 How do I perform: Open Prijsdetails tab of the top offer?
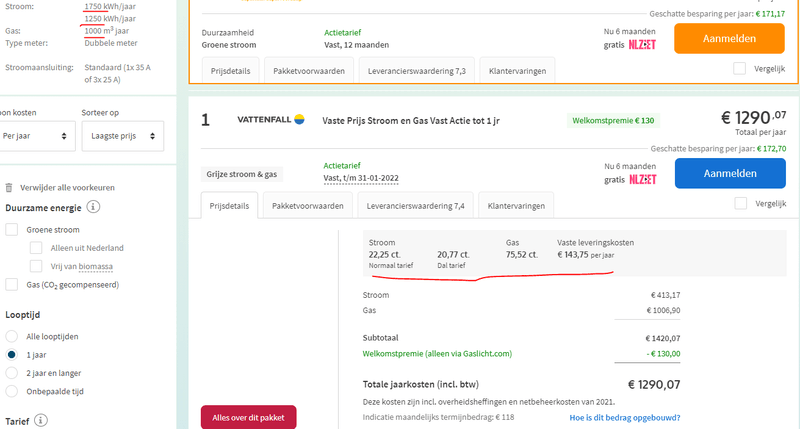(231, 70)
